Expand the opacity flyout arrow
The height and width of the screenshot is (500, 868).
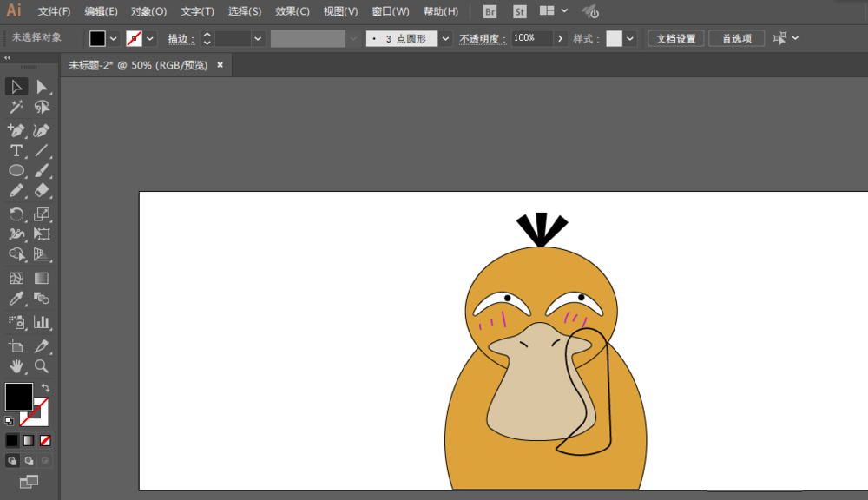click(560, 39)
